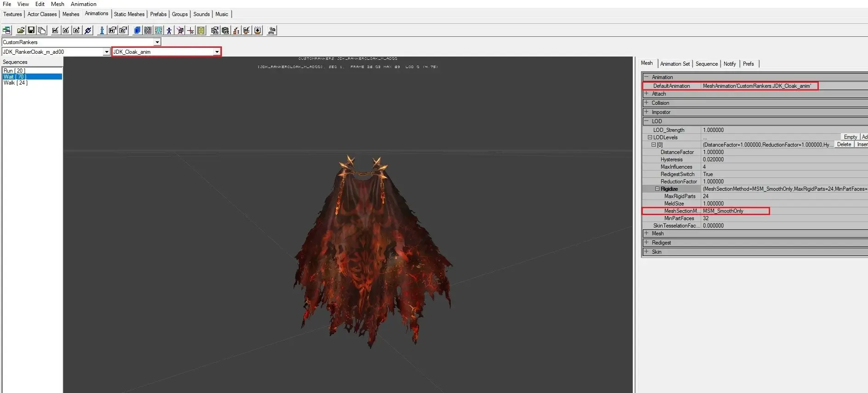Screen dimensions: 868x393
Task: Click the blue stick-figure skeleton icon
Action: click(169, 30)
